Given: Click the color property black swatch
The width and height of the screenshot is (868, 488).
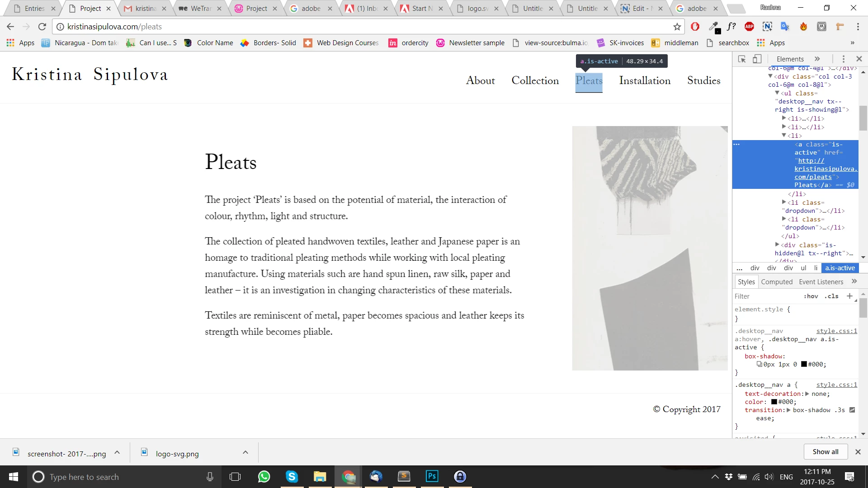Looking at the screenshot, I should point(774,402).
